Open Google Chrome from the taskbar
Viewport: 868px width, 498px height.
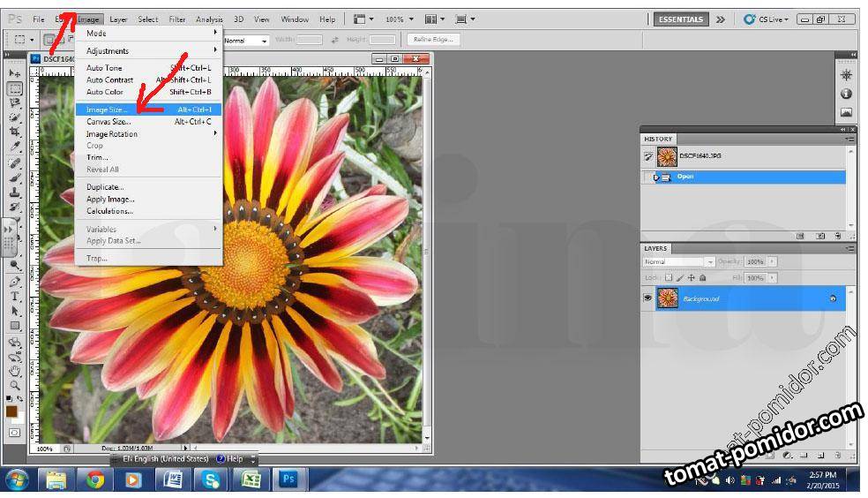pyautogui.click(x=95, y=479)
